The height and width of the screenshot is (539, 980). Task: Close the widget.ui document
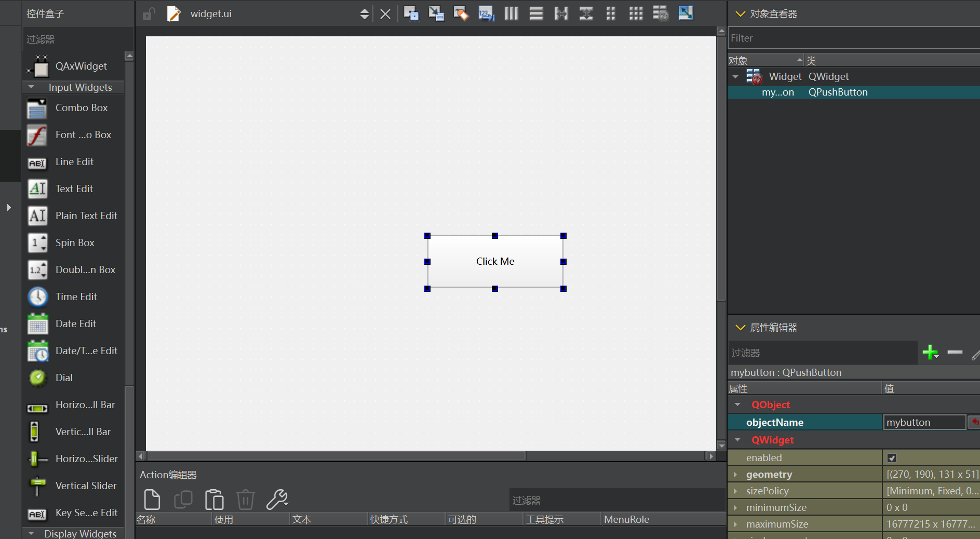tap(385, 14)
